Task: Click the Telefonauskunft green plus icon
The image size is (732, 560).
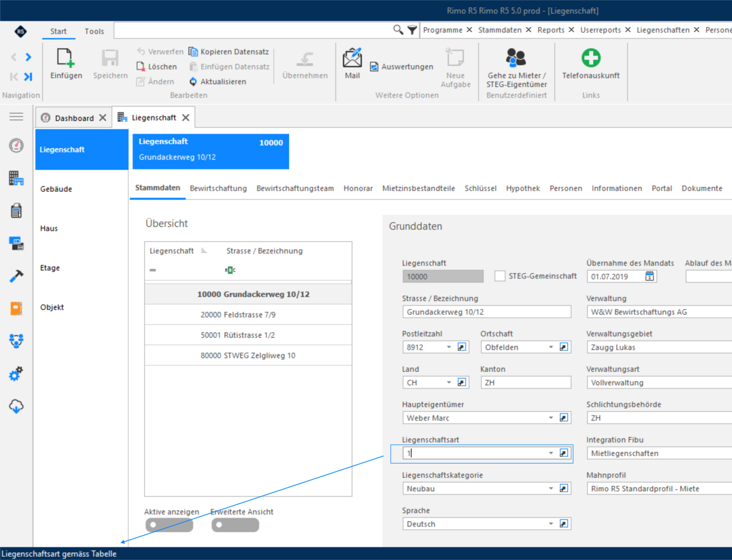Action: point(591,58)
